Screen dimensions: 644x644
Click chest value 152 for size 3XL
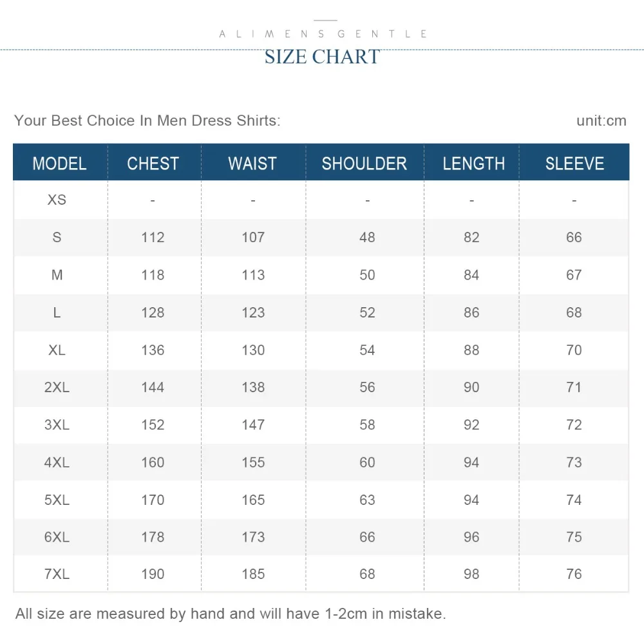pos(153,424)
